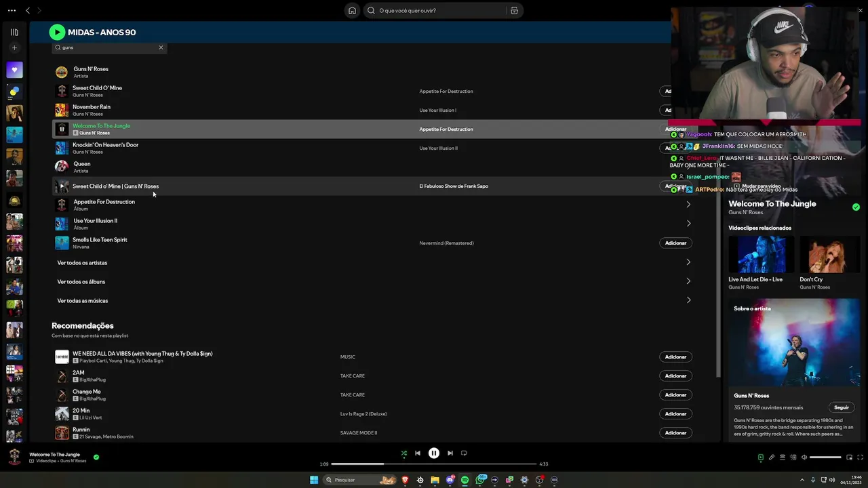This screenshot has height=488, width=868.
Task: Clear the 'guns' search text
Action: tap(161, 47)
